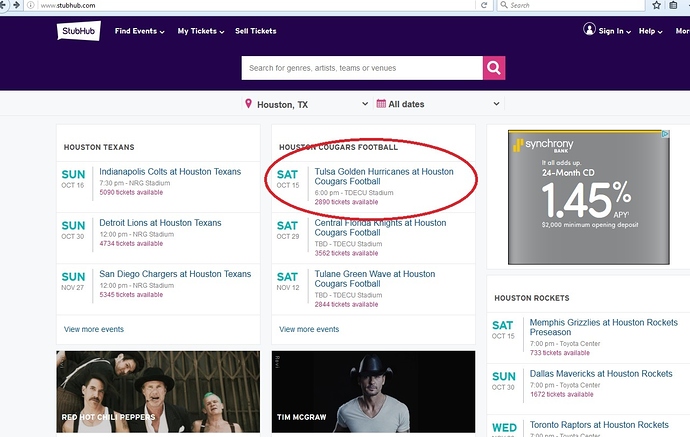The image size is (690, 437).
Task: Click 2844 tickets available text
Action: pos(346,304)
